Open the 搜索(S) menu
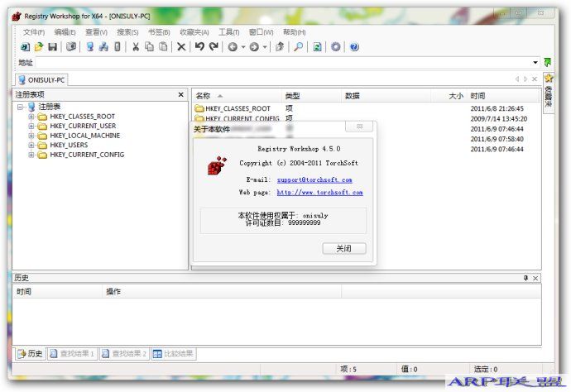The height and width of the screenshot is (392, 571). (127, 32)
